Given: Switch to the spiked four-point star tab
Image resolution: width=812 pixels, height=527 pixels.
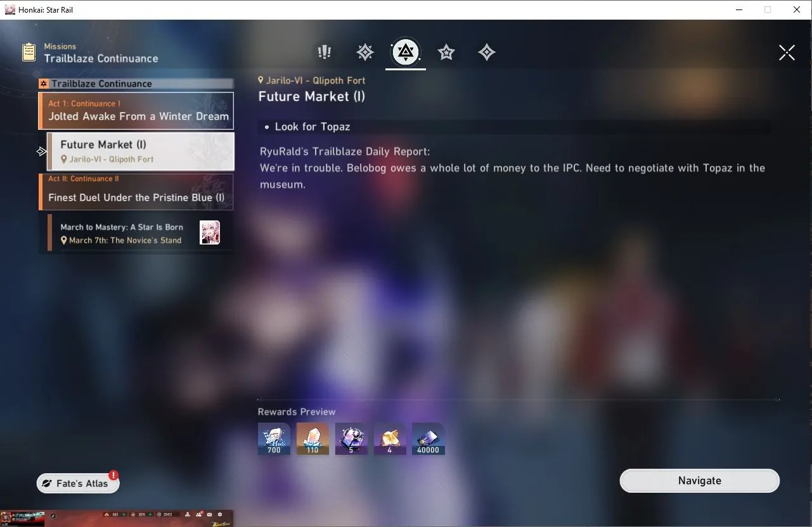Looking at the screenshot, I should pyautogui.click(x=365, y=52).
